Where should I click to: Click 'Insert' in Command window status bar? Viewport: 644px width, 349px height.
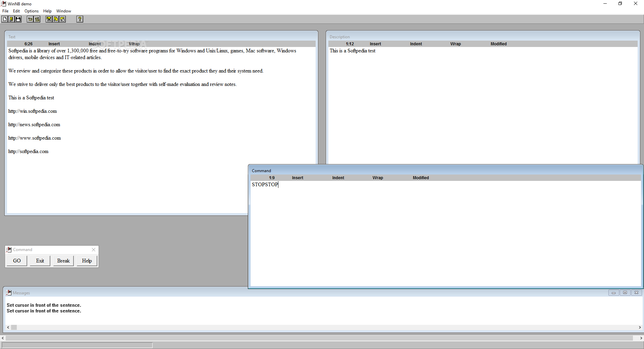pos(298,178)
